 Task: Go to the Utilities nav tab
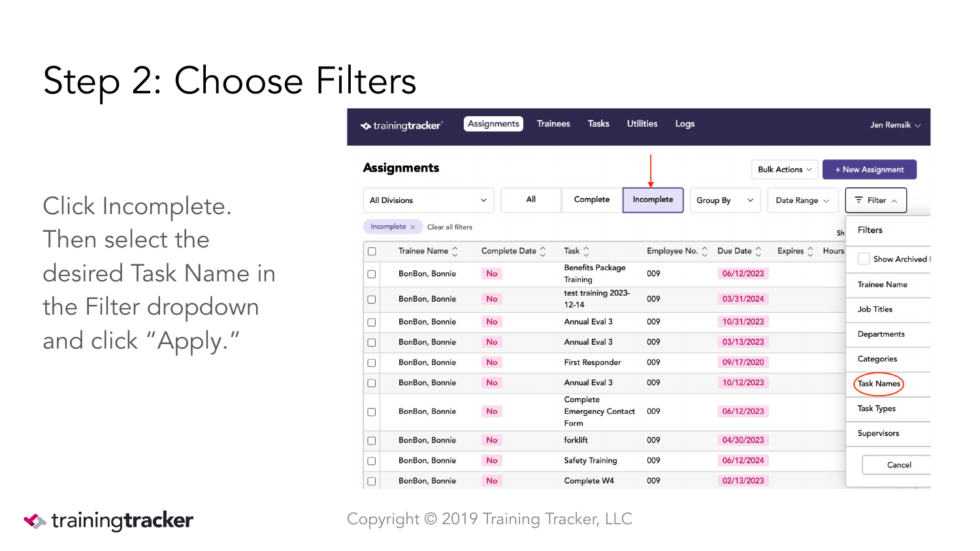coord(642,124)
